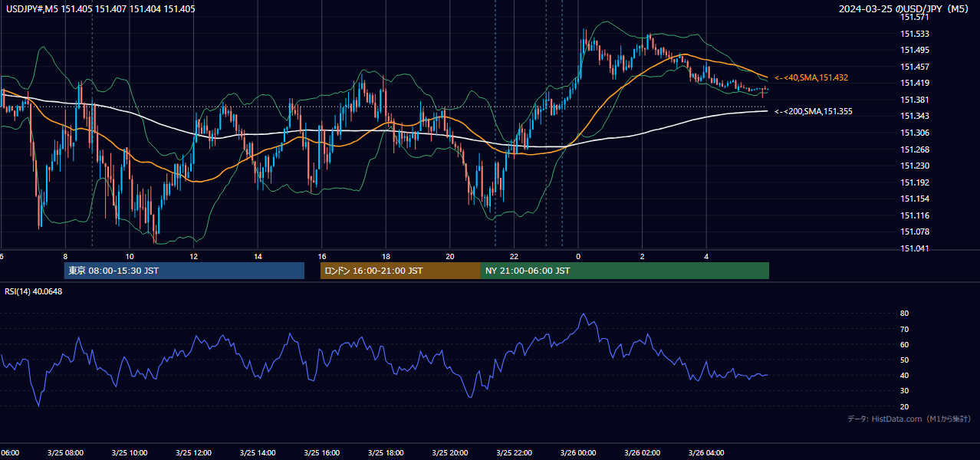Click the 3/25 08:00 date label
This screenshot has width=980, height=460.
click(65, 453)
